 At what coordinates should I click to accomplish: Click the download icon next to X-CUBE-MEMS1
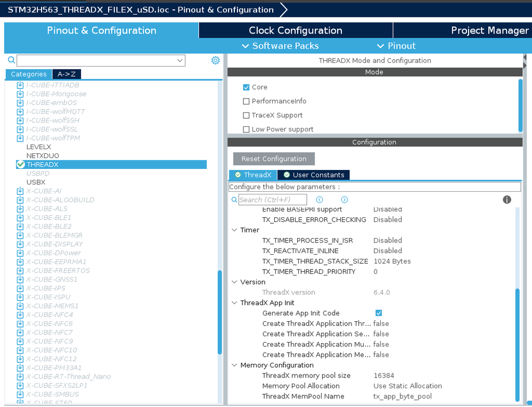pyautogui.click(x=20, y=305)
